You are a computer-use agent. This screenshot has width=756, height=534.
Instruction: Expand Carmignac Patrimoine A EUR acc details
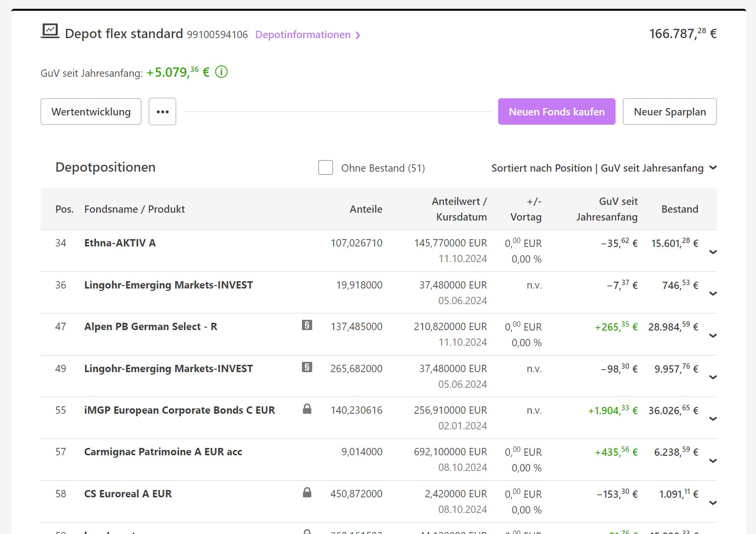[713, 461]
